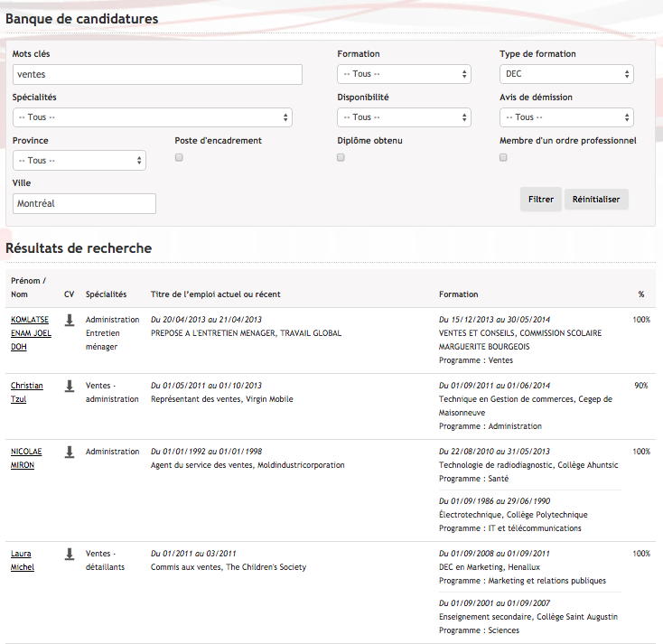
Task: Click the 'Résultats de recherche' heading
Action: coord(79,248)
